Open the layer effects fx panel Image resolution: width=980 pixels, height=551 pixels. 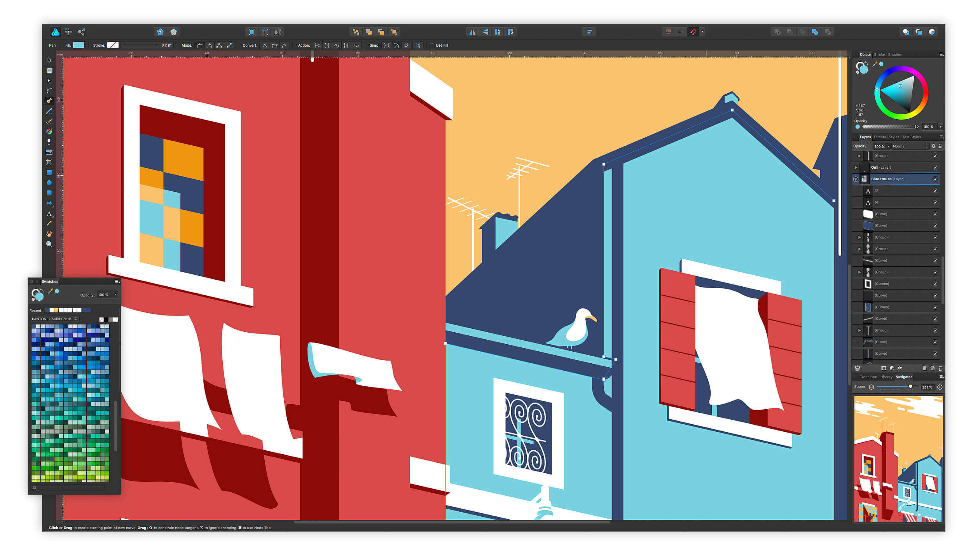coord(900,368)
